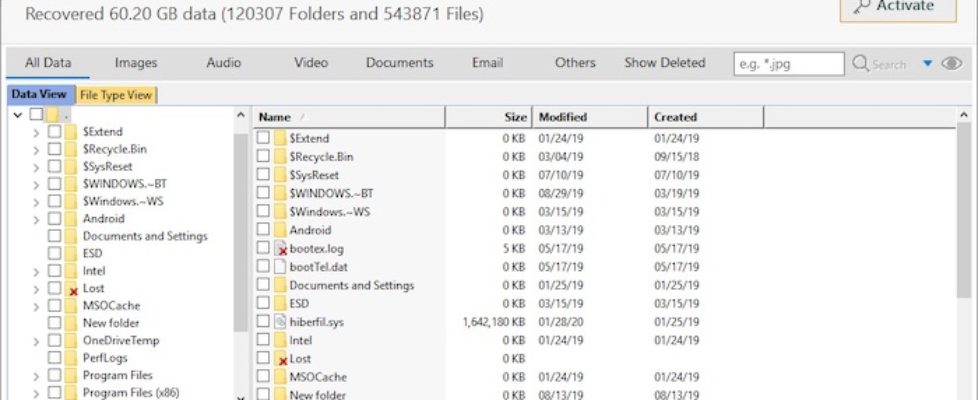This screenshot has height=400, width=978.
Task: Open the File Type View tab
Action: tap(116, 95)
